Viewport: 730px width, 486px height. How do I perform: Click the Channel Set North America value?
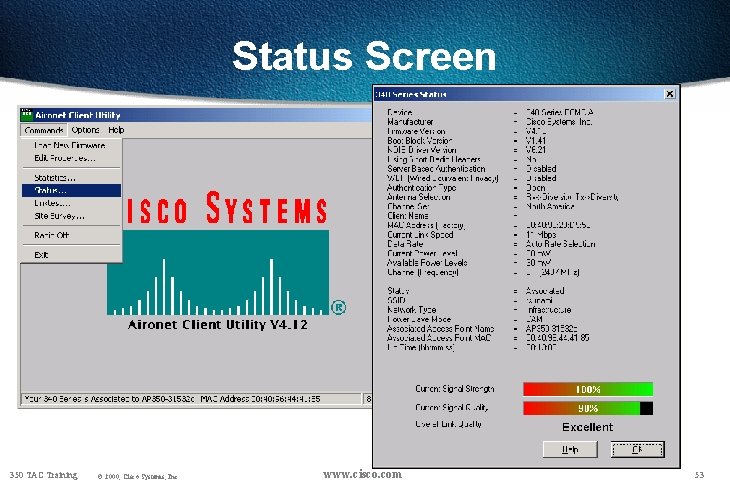pyautogui.click(x=550, y=206)
